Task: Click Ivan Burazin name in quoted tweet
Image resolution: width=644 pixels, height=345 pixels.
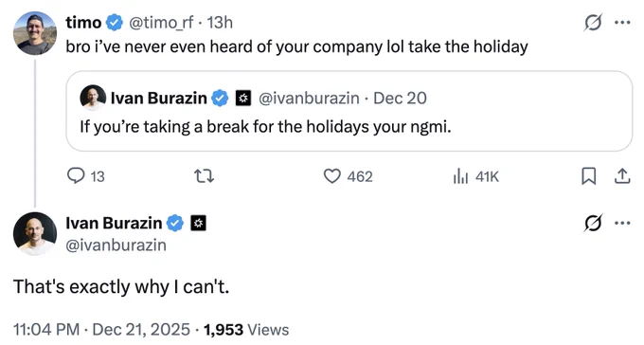Action: click(x=158, y=98)
